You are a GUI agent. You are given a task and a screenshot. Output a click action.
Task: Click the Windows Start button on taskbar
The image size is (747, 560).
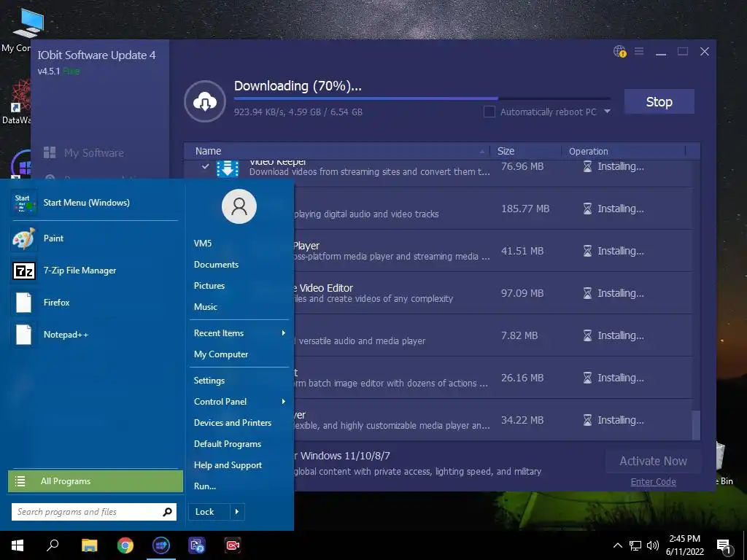pos(18,545)
